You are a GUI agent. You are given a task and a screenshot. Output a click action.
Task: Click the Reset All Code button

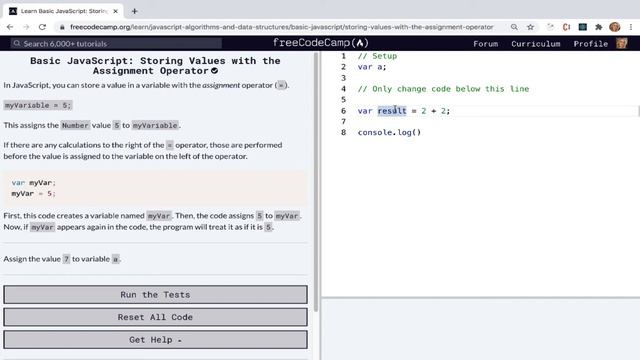pos(155,317)
